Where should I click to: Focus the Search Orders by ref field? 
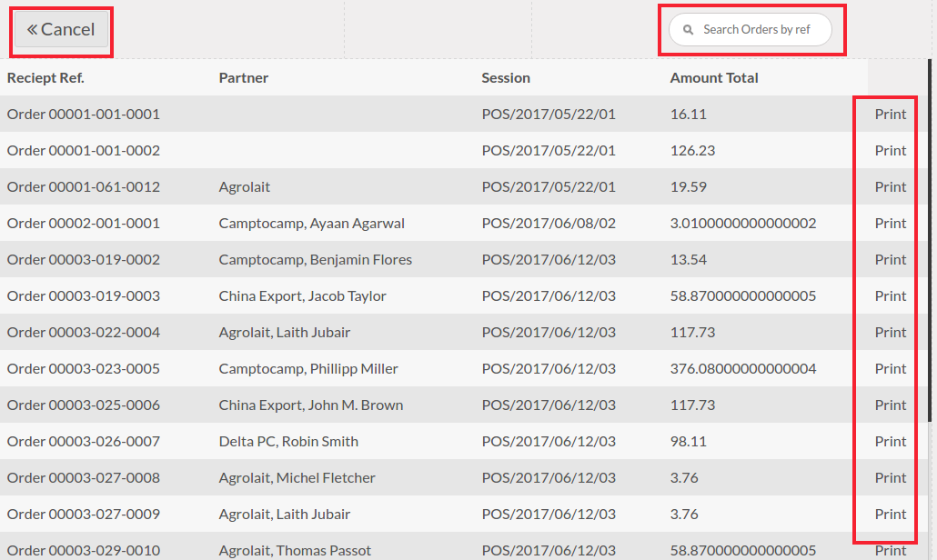(x=757, y=30)
